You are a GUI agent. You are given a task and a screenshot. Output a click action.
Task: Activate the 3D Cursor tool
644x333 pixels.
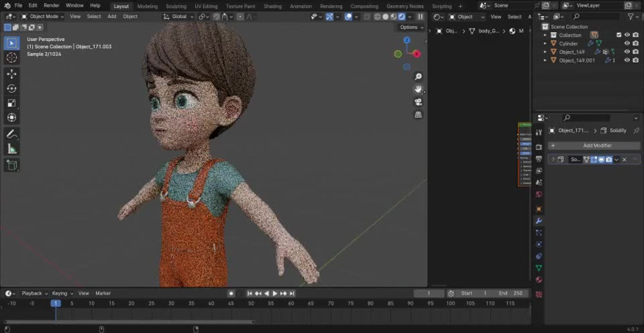point(12,57)
